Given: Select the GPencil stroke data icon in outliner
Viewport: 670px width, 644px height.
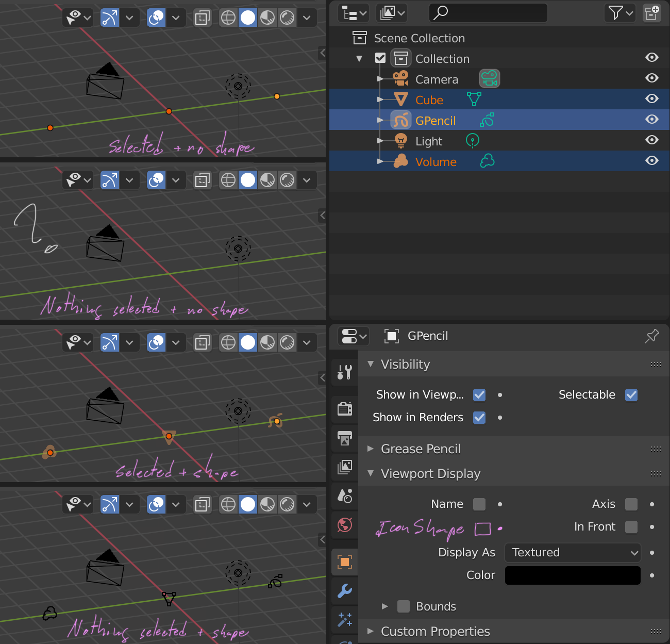Looking at the screenshot, I should tap(487, 120).
